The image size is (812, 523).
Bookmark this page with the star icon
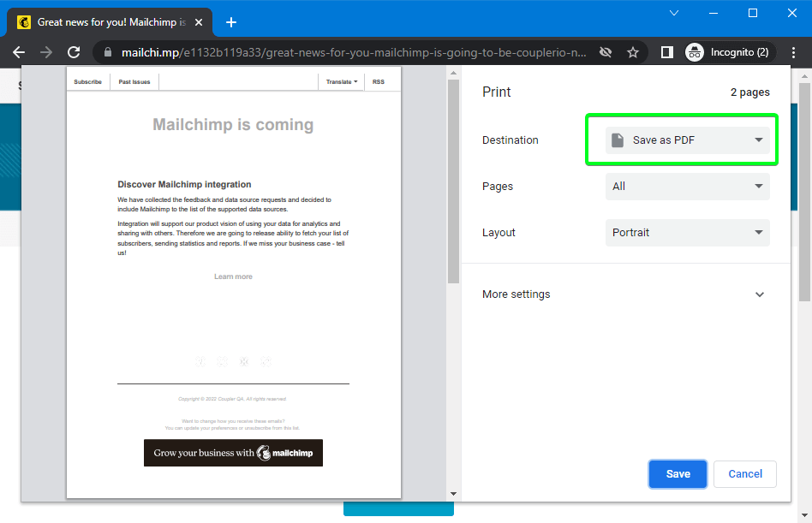(x=633, y=52)
